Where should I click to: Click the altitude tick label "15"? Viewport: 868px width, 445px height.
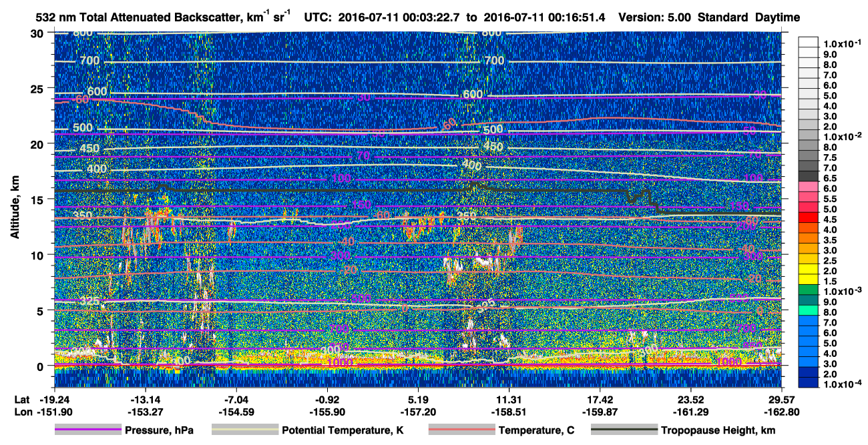point(38,199)
